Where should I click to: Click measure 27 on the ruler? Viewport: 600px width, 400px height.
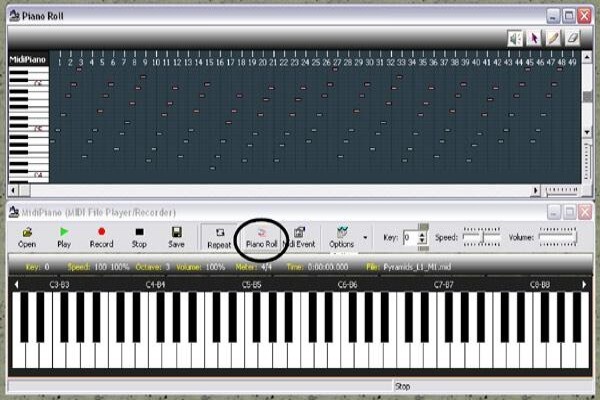point(337,62)
